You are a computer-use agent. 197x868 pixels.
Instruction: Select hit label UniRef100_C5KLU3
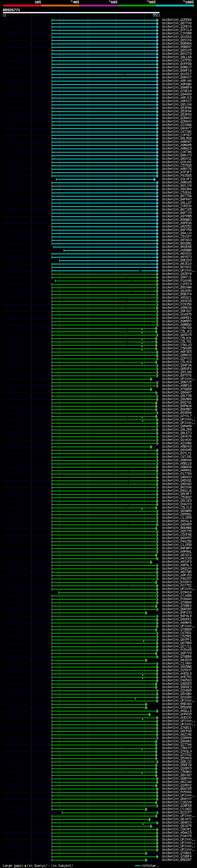(x=177, y=345)
